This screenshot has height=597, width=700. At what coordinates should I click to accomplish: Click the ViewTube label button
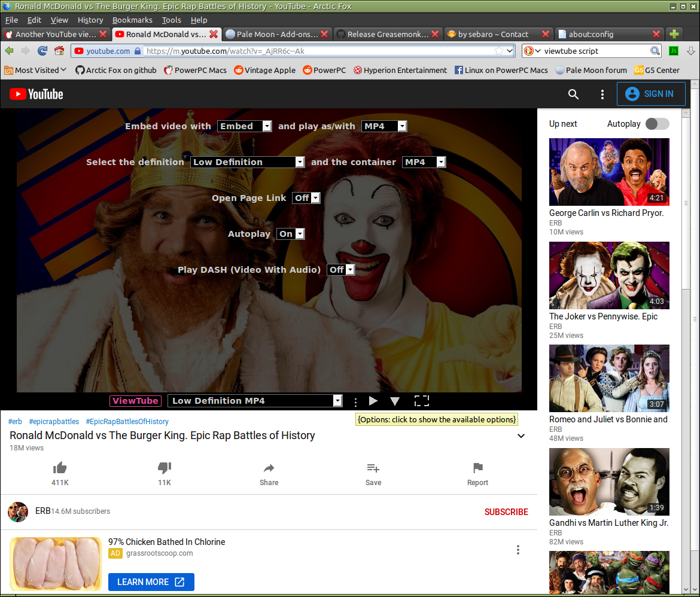pos(135,401)
